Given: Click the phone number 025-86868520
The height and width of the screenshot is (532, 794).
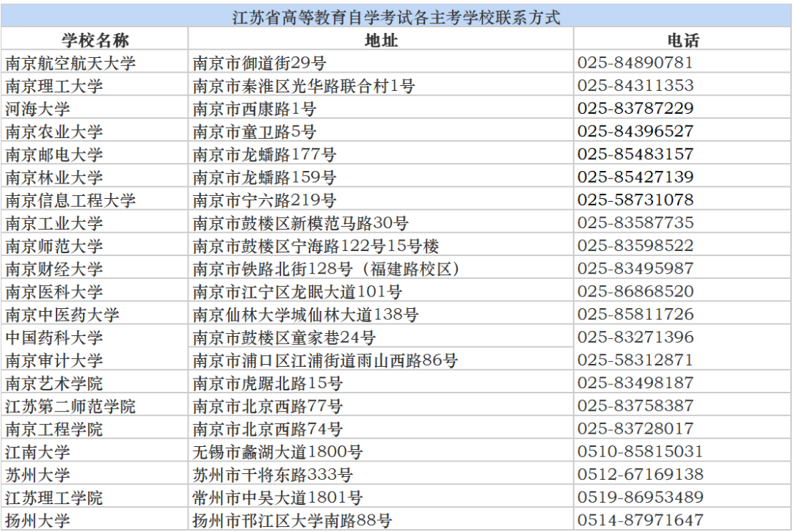Looking at the screenshot, I should click(x=635, y=291).
